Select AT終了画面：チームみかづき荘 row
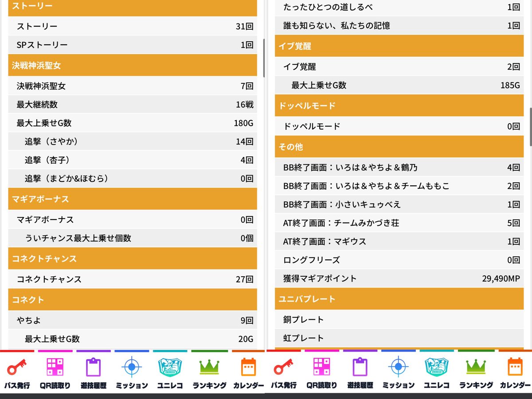This screenshot has width=532, height=399. [x=399, y=223]
